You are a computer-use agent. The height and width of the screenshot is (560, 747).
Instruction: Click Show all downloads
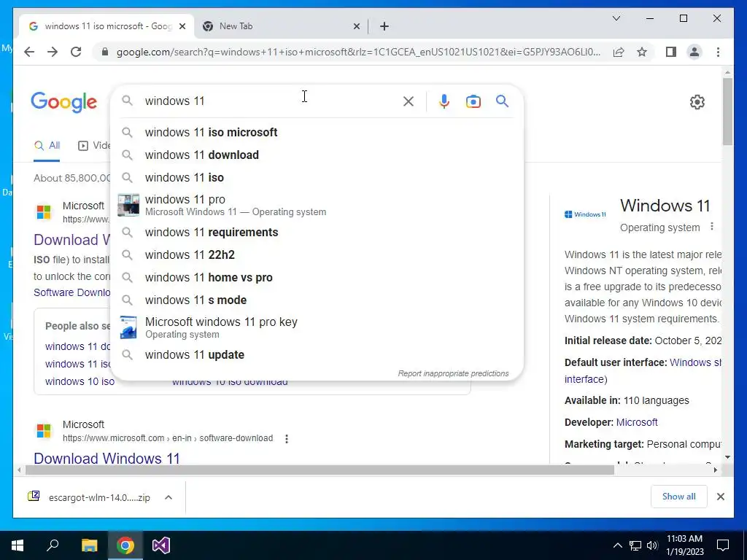[678, 496]
